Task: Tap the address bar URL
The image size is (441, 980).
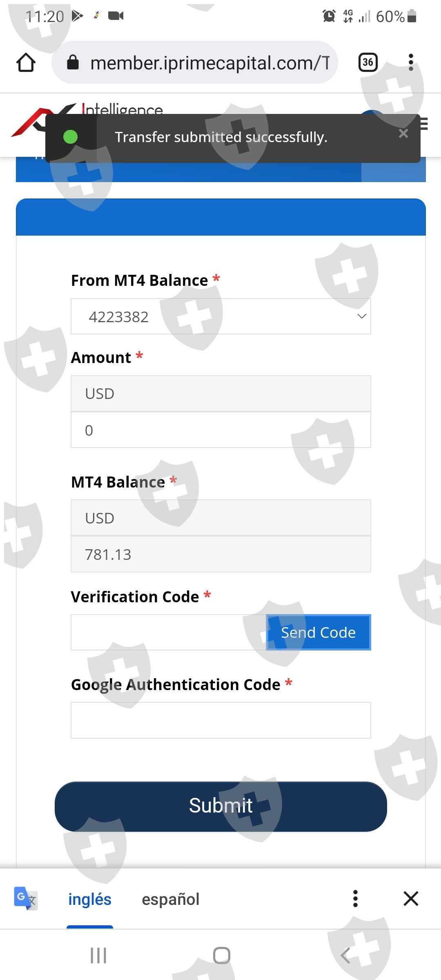Action: point(209,63)
